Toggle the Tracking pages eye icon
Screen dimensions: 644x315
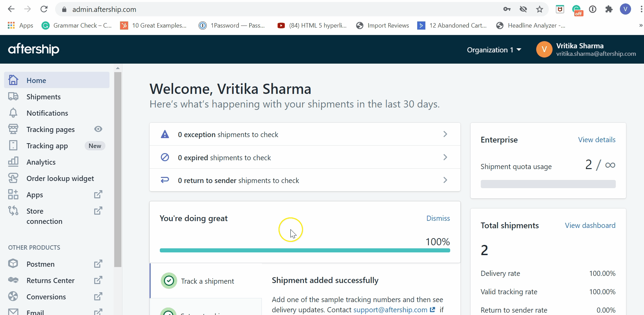point(98,129)
